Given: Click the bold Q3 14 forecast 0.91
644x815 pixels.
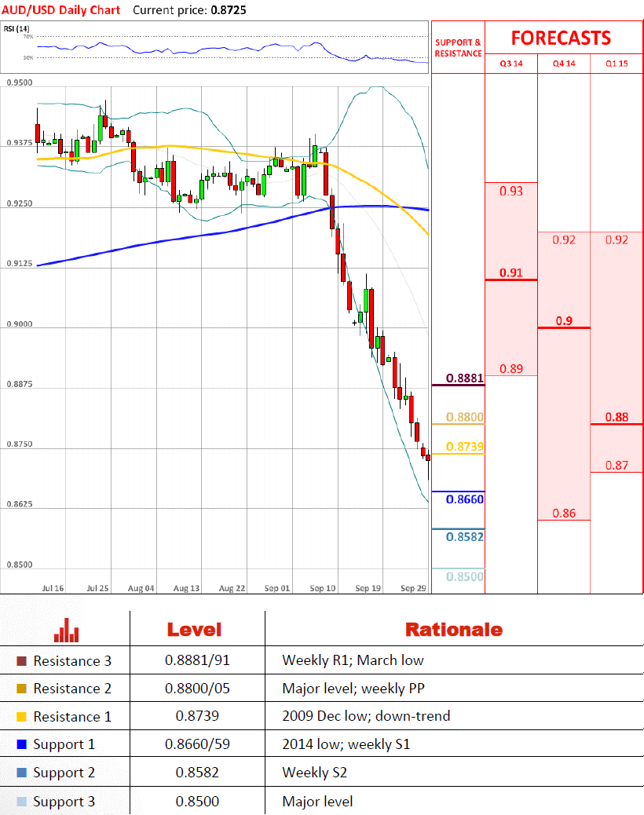Looking at the screenshot, I should 511,272.
